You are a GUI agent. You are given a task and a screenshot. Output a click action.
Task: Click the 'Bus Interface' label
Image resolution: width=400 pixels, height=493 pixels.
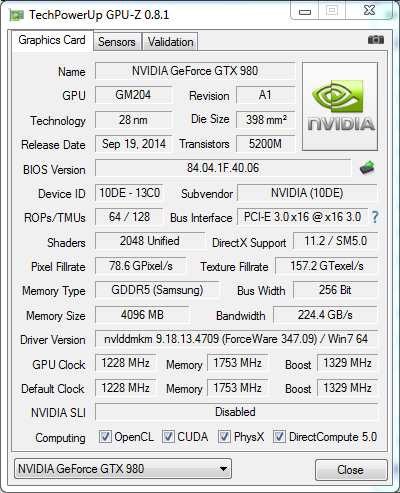click(x=201, y=218)
